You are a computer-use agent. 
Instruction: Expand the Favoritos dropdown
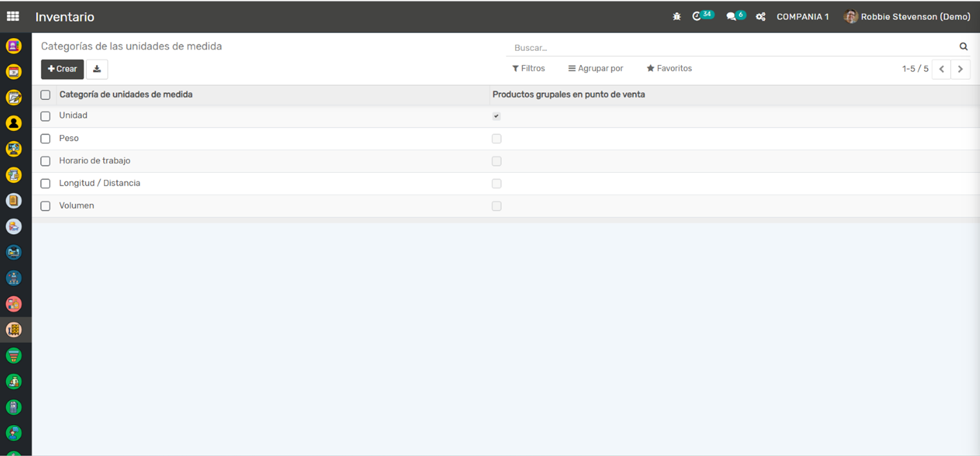tap(669, 68)
